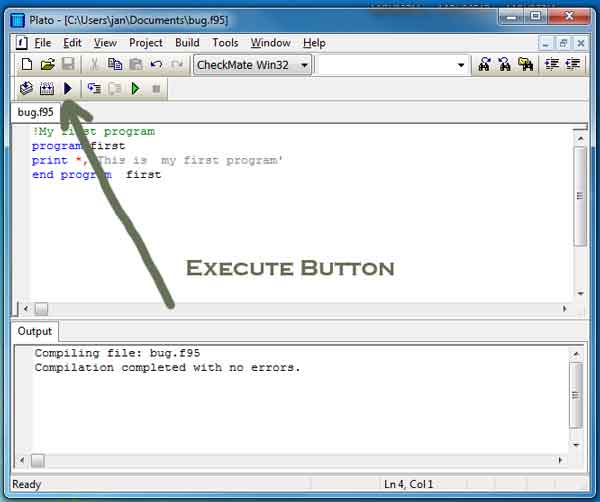Click the Output horizontal scroll right arrow

[x=561, y=460]
